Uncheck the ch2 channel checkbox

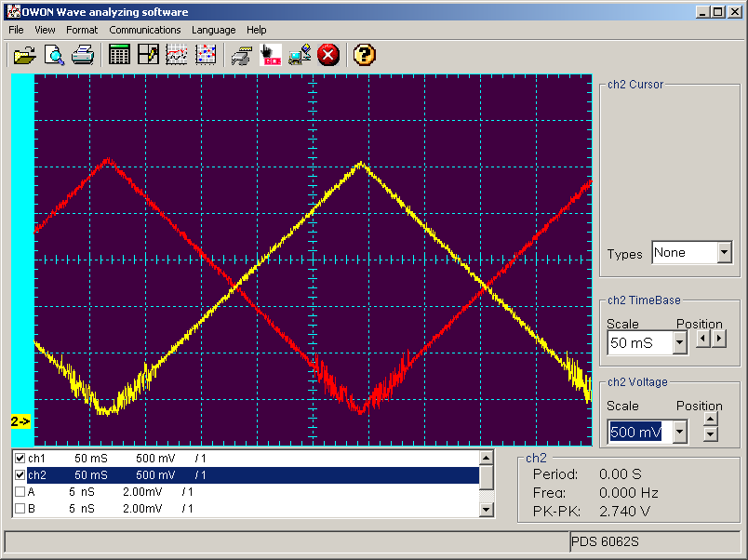tap(20, 475)
